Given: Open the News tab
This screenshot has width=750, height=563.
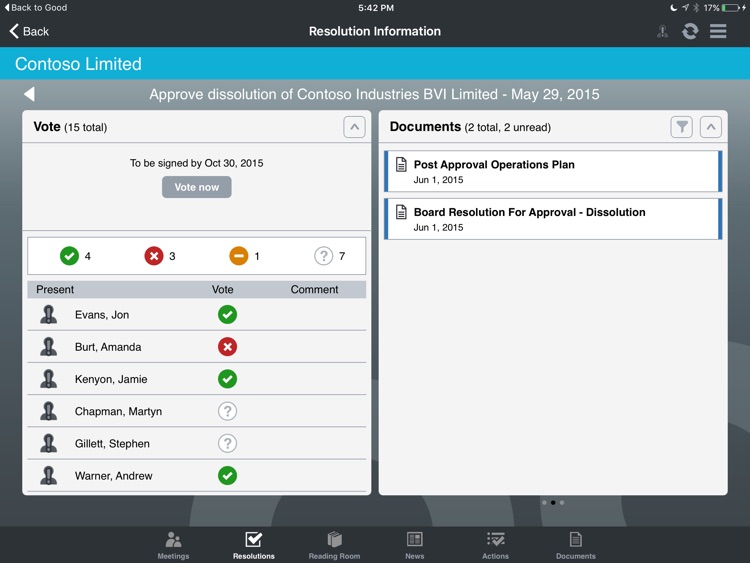Looking at the screenshot, I should point(415,545).
